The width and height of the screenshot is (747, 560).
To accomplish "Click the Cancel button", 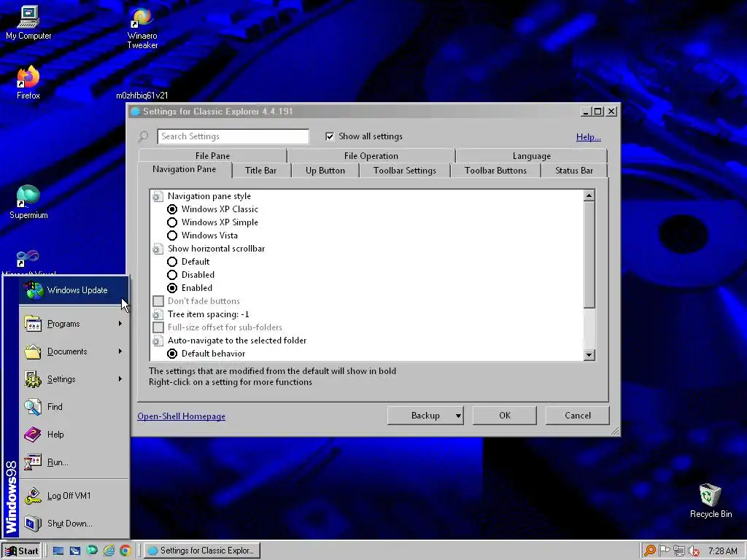I will point(578,416).
